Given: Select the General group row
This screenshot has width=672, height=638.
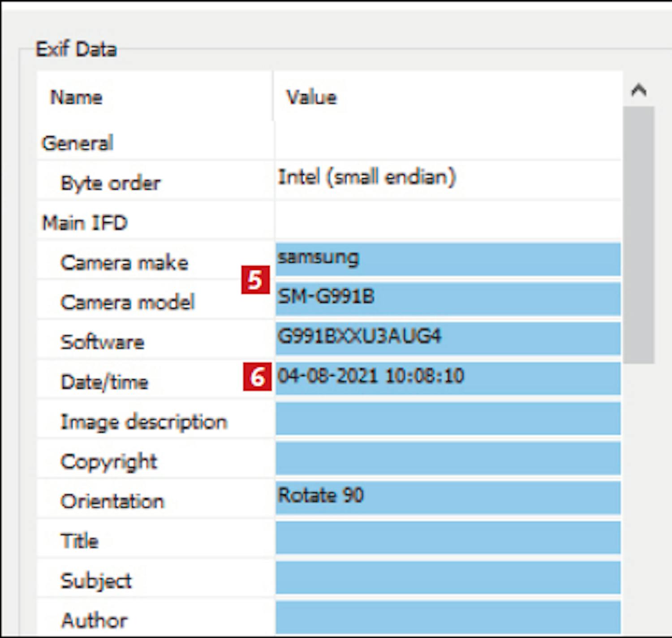Looking at the screenshot, I should coord(78,143).
